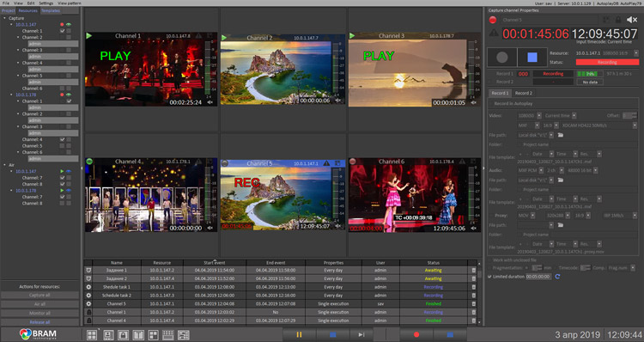Choose the one-large-plus-small-panes layout icon
The image size is (644, 342).
(x=153, y=335)
